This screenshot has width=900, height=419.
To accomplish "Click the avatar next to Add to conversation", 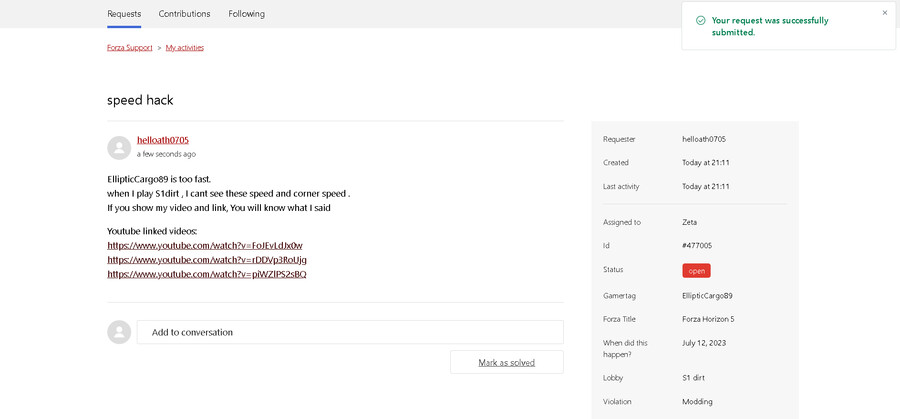I will point(119,332).
